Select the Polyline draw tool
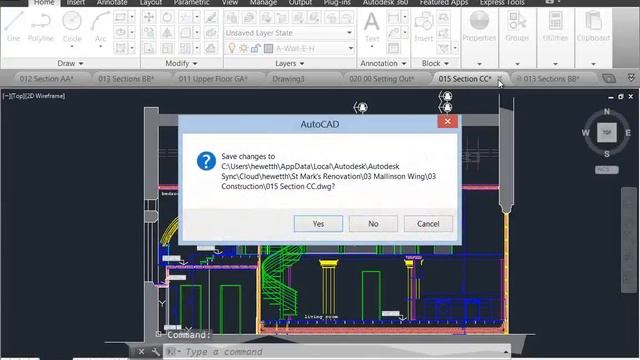 (41, 27)
